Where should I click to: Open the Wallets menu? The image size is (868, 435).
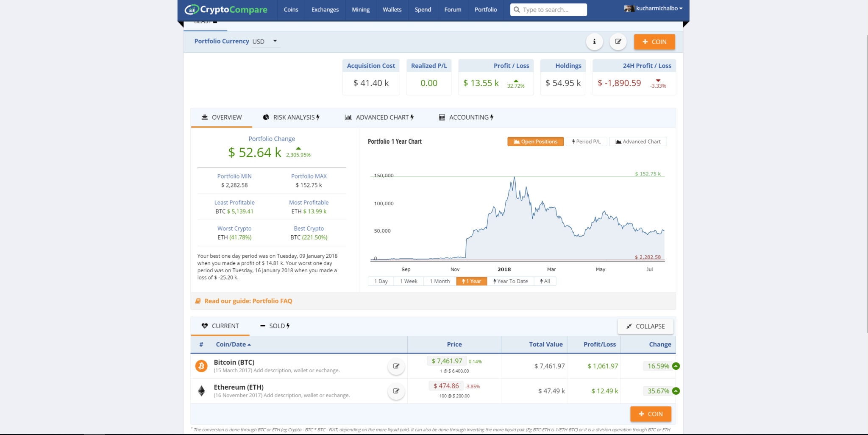click(392, 10)
